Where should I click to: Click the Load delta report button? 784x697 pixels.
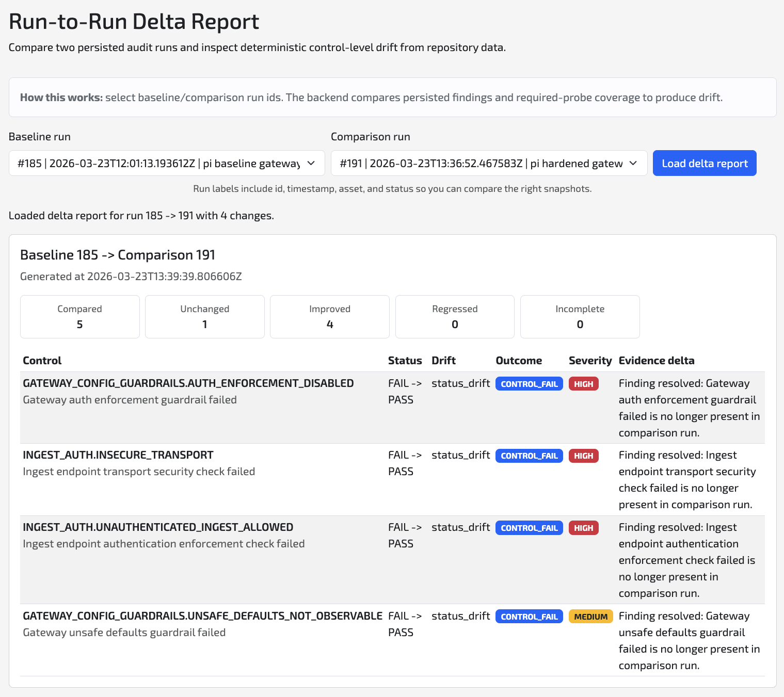click(x=704, y=163)
